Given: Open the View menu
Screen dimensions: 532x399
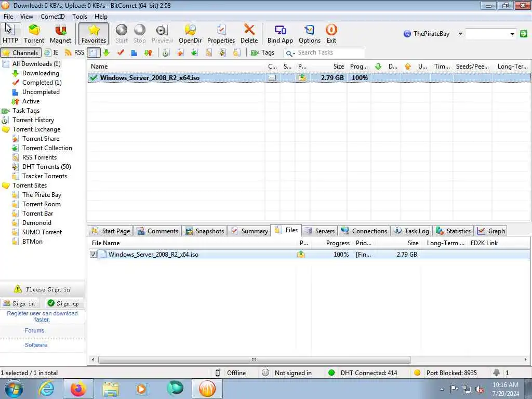Looking at the screenshot, I should pyautogui.click(x=26, y=17).
